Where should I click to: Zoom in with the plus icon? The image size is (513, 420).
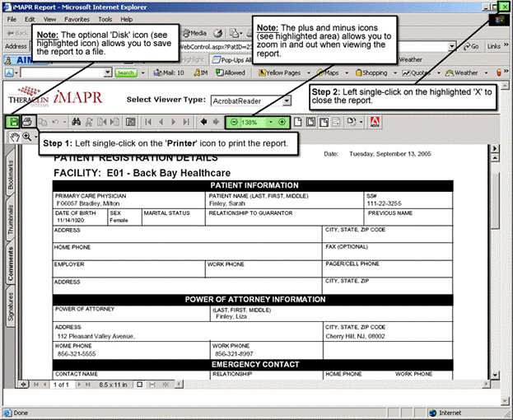point(282,122)
